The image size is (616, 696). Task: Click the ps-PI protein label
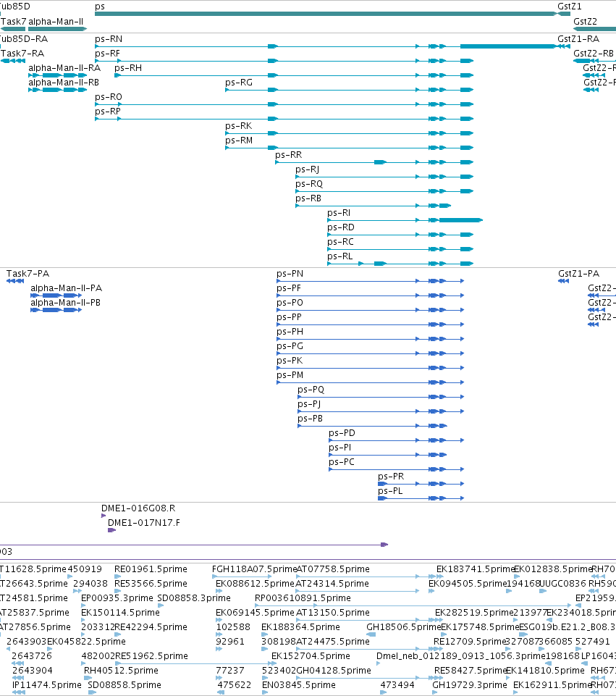click(x=339, y=448)
